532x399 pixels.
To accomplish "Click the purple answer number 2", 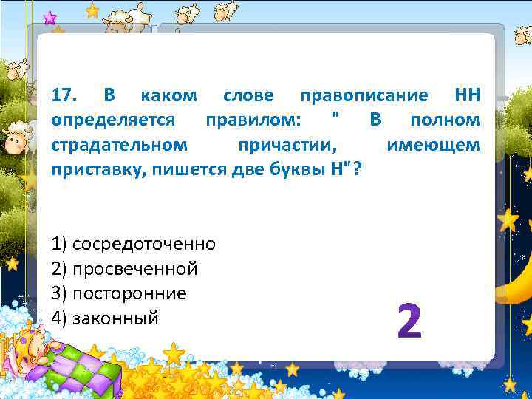I will 409,321.
